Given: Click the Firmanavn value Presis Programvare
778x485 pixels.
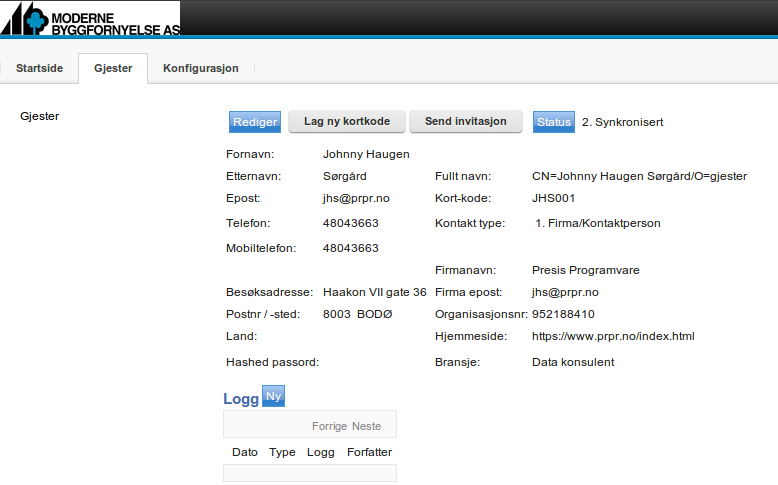Looking at the screenshot, I should 585,270.
